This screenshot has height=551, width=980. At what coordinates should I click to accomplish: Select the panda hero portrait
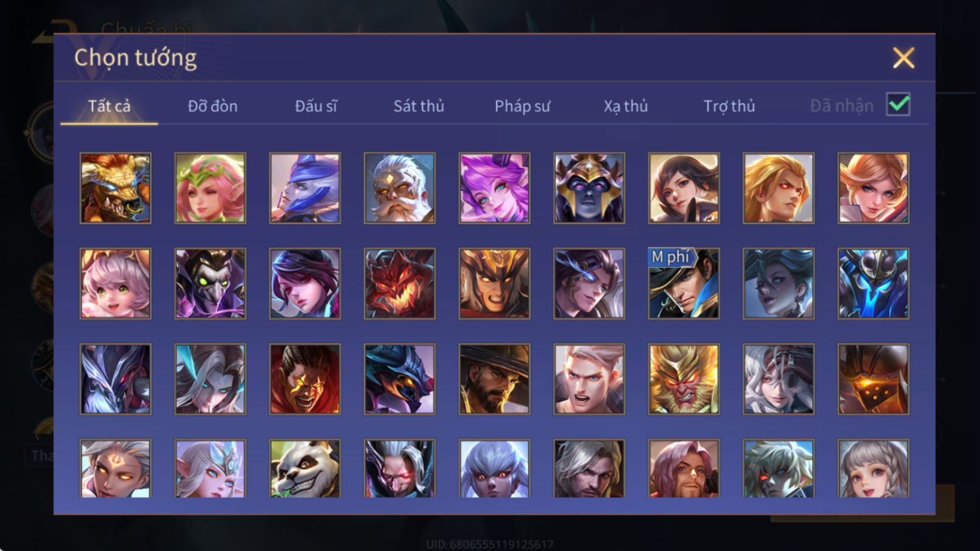point(305,468)
